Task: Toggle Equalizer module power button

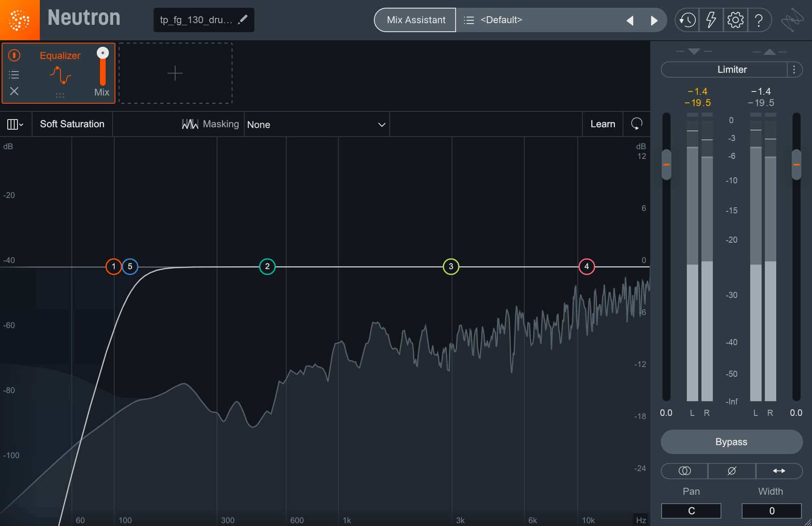Action: pyautogui.click(x=14, y=55)
